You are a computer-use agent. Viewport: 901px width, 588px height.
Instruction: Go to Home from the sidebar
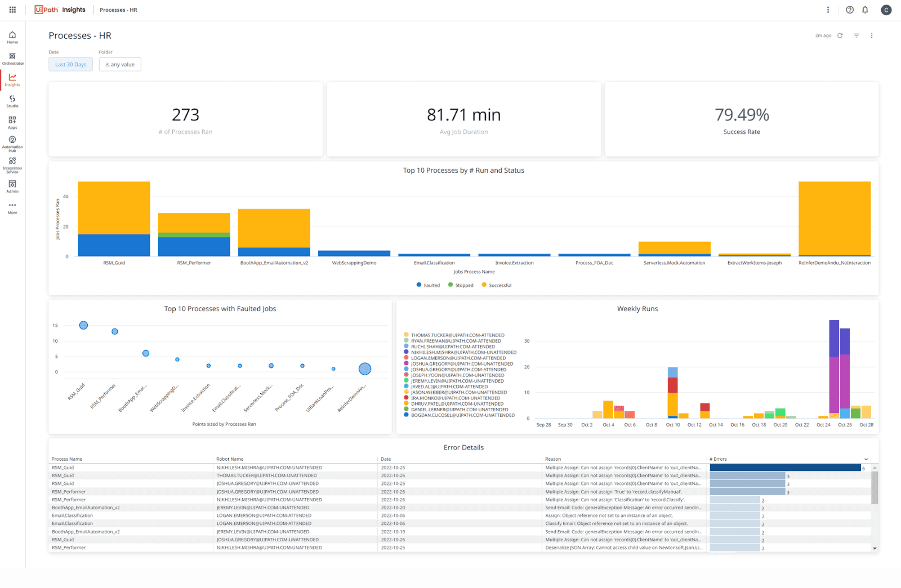pos(12,37)
